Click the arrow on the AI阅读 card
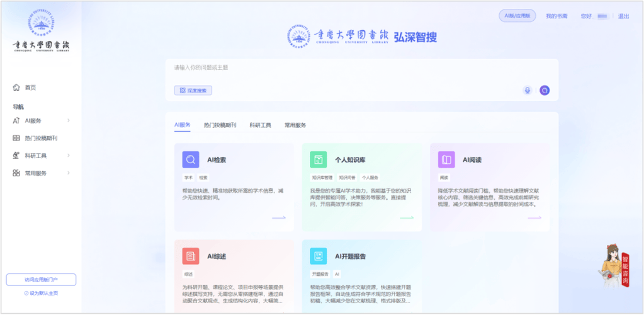644x315 pixels. point(534,217)
